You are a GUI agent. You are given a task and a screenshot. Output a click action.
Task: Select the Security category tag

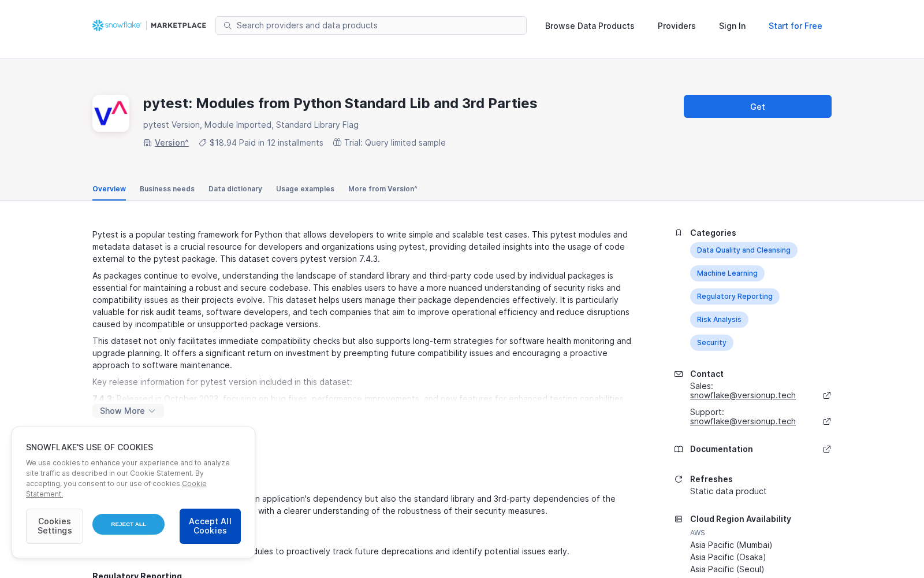click(711, 343)
